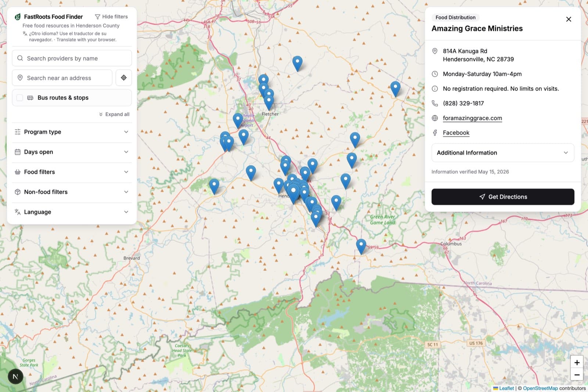Viewport: 588px width, 392px height.
Task: Select the far northeast map marker
Action: click(395, 89)
